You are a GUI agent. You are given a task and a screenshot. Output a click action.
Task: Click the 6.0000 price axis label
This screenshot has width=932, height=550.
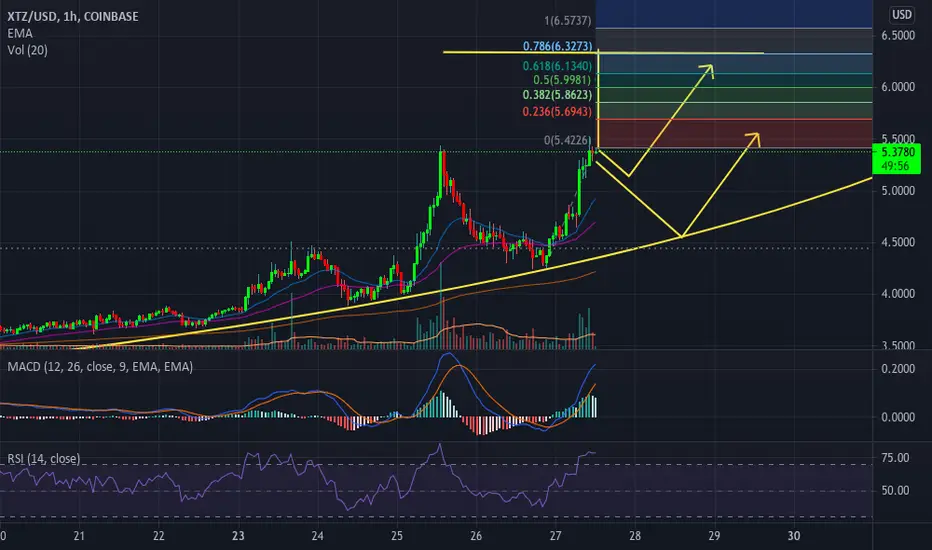(x=898, y=87)
